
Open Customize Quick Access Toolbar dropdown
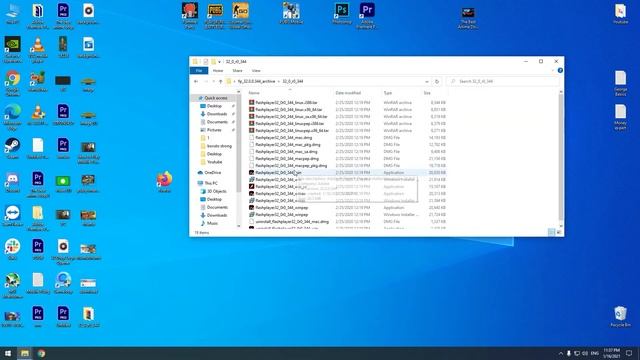pyautogui.click(x=220, y=62)
